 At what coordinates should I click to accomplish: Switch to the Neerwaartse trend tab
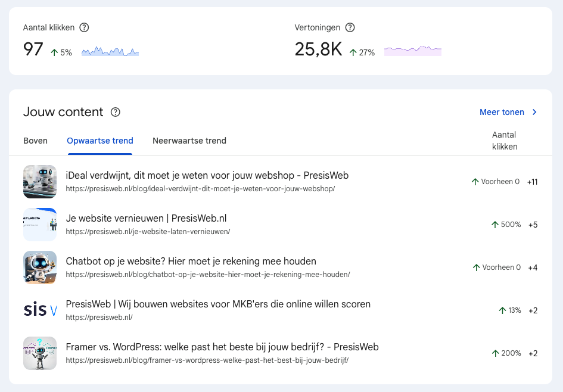[189, 141]
